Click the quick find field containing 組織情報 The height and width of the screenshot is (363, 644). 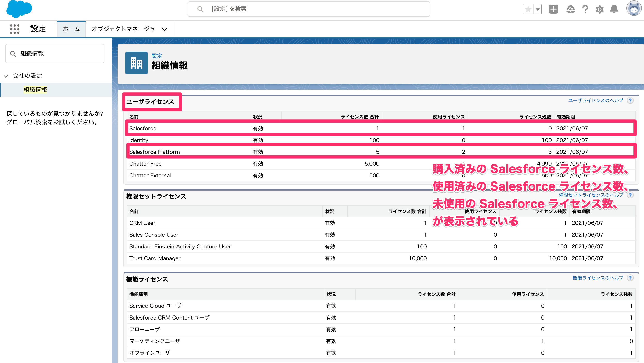pos(55,54)
